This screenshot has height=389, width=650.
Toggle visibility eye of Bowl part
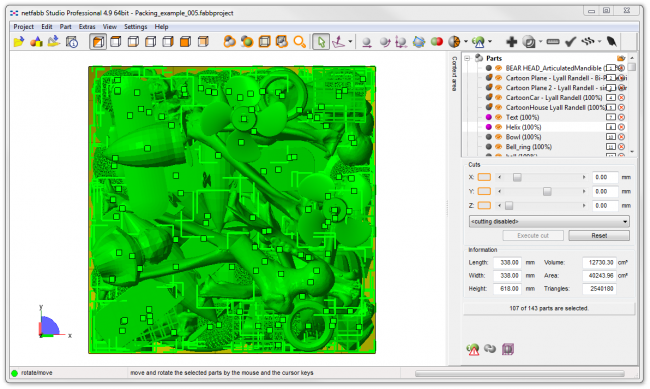point(498,137)
